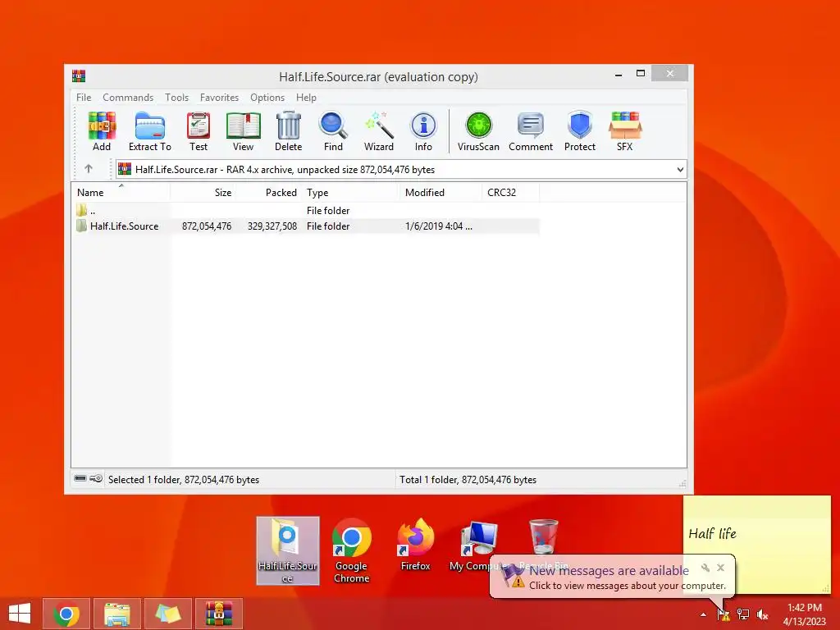The height and width of the screenshot is (630, 840).
Task: Open the Commands menu
Action: [128, 98]
